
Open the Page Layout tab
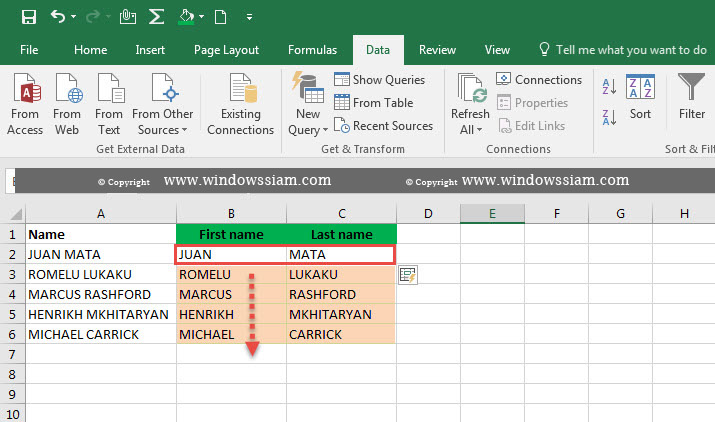pyautogui.click(x=226, y=50)
